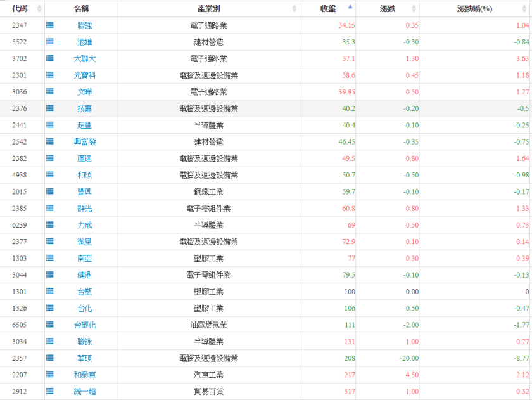Image resolution: width=532 pixels, height=400 pixels.
Task: Sort by the 漲跌幅(%) column header
Action: [x=474, y=9]
